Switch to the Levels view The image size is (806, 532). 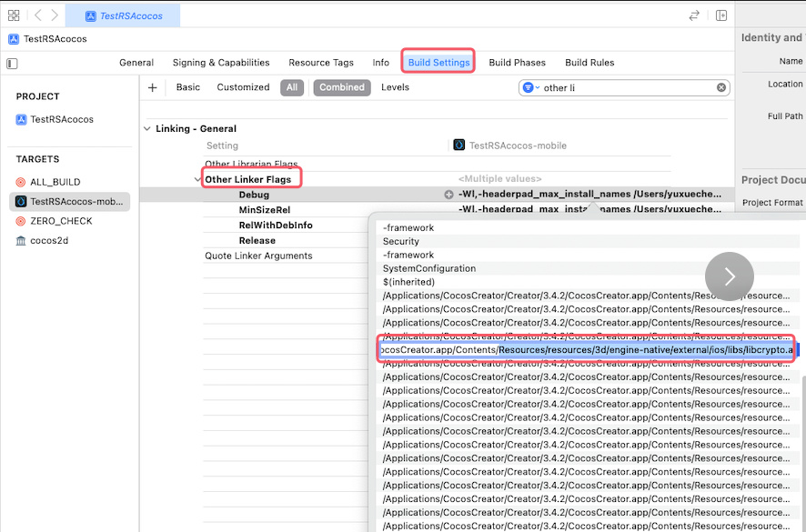click(396, 87)
